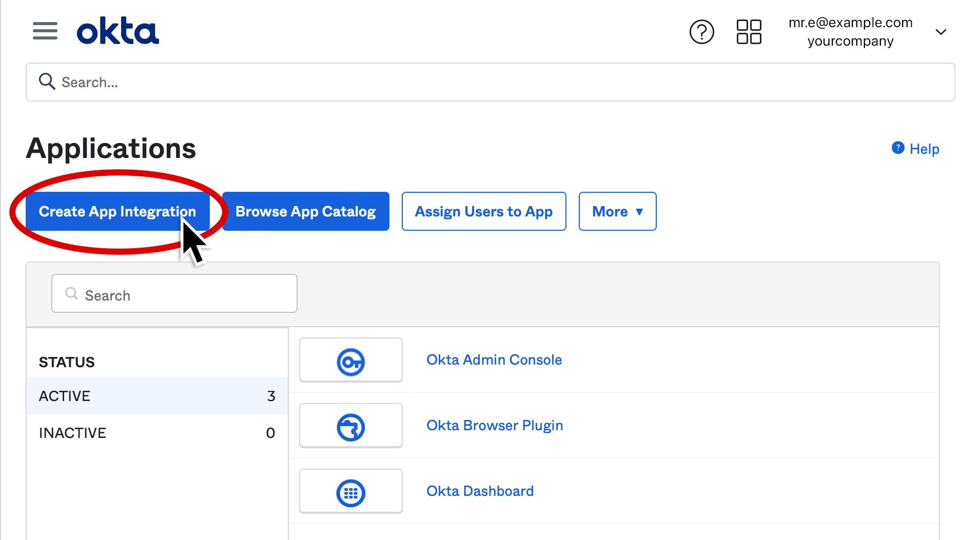Image resolution: width=980 pixels, height=540 pixels.
Task: Click Browse App Catalog button
Action: point(305,211)
